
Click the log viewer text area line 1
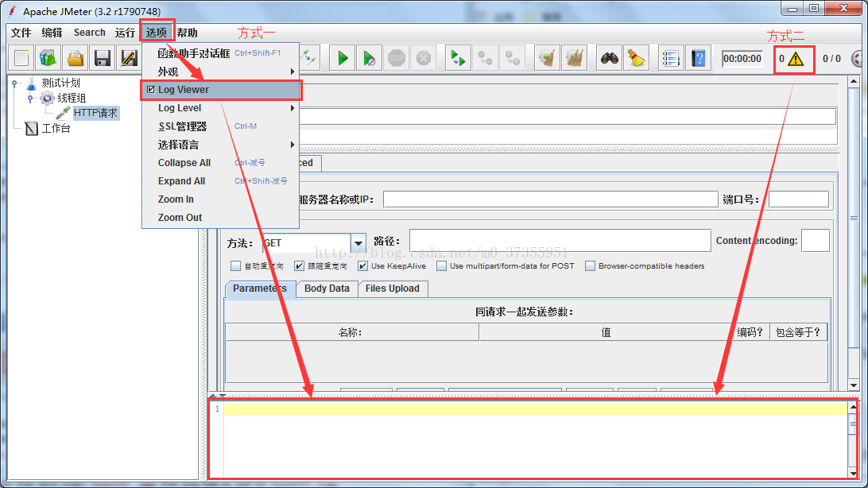pos(535,409)
